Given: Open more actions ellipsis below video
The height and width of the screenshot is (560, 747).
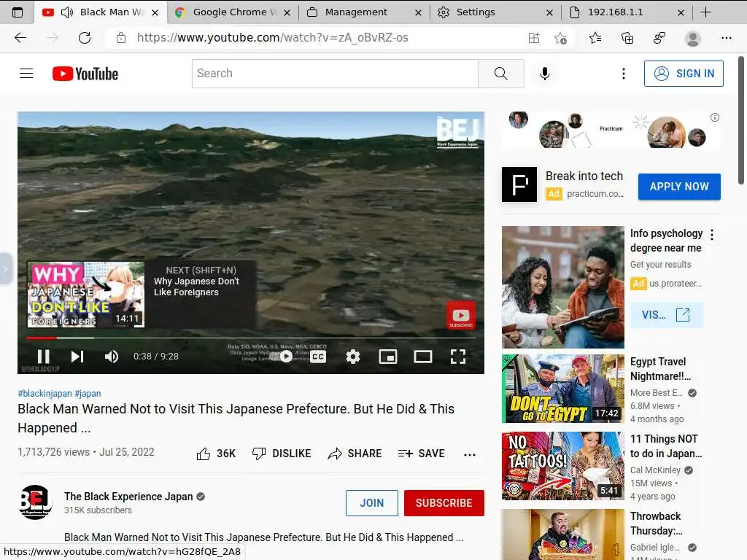Looking at the screenshot, I should [470, 454].
